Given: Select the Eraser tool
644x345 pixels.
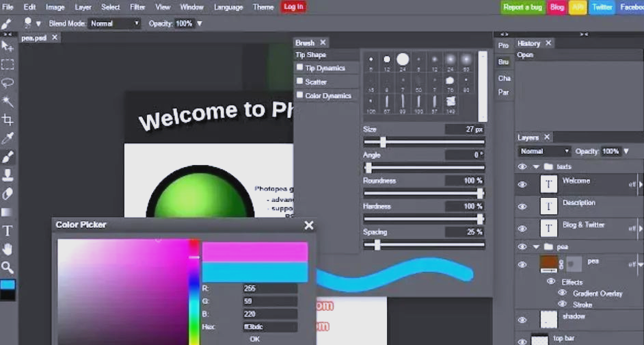Looking at the screenshot, I should click(8, 194).
